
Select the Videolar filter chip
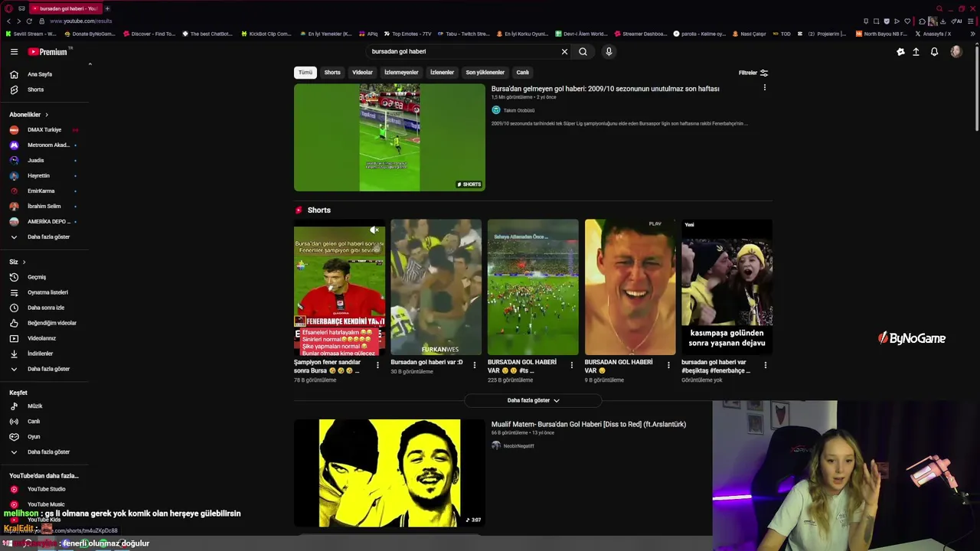[362, 73]
